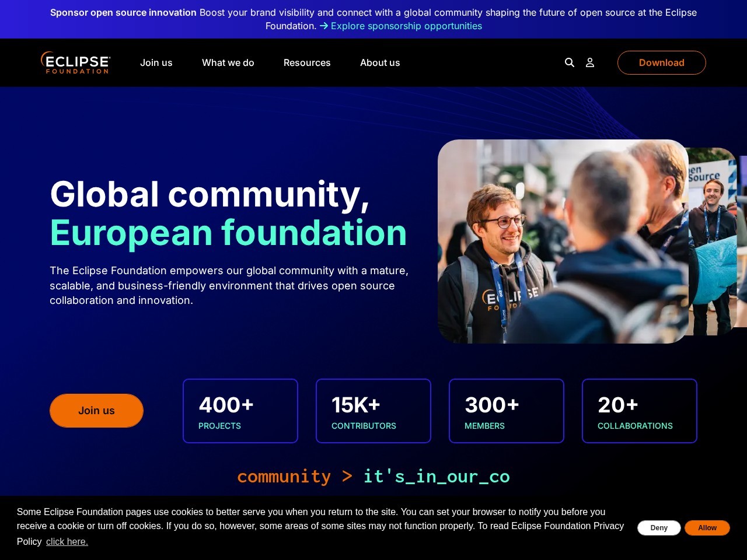Click the search magnifier icon
Viewport: 747px width, 560px height.
[570, 62]
